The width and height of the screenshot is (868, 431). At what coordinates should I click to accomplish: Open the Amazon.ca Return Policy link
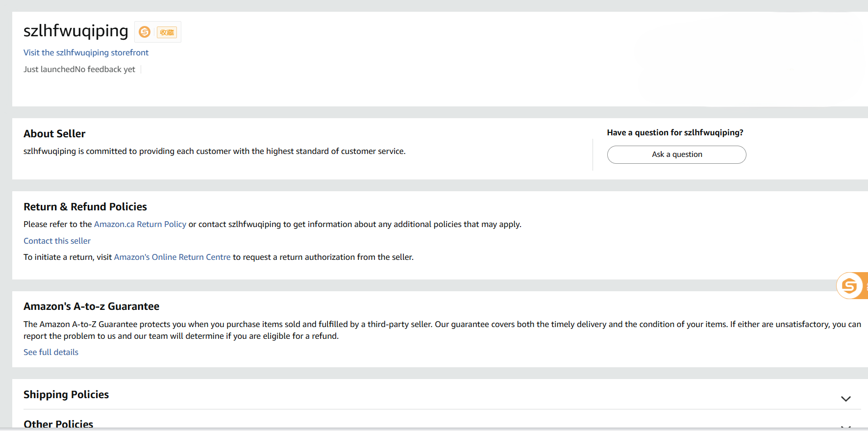140,224
